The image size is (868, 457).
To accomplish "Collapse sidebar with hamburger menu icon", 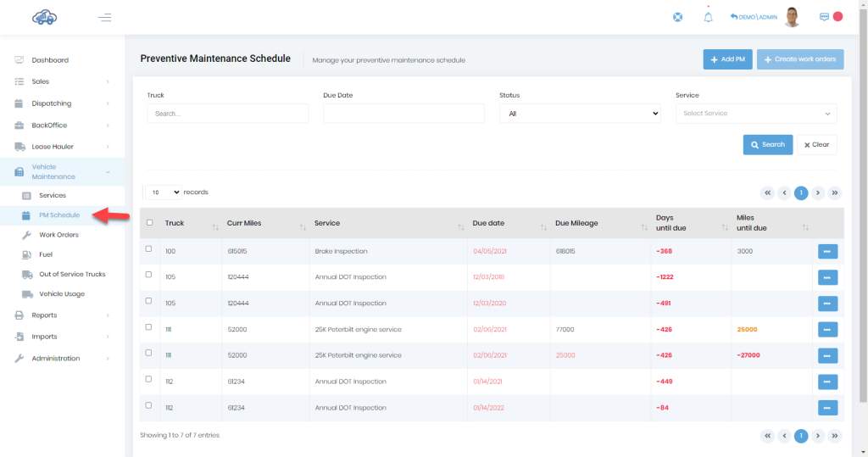I will coord(104,18).
